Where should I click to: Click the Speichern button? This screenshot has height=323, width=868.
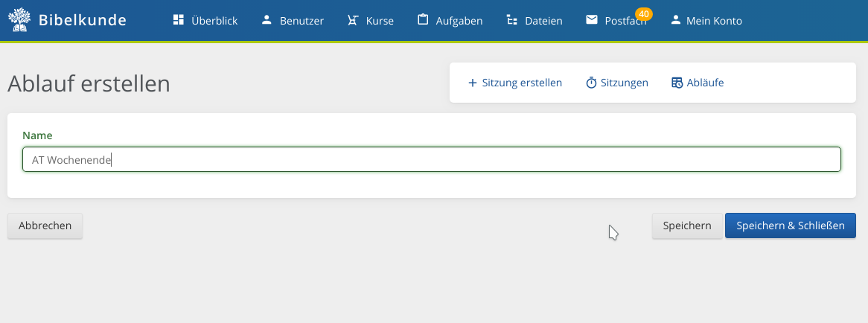[x=687, y=226]
